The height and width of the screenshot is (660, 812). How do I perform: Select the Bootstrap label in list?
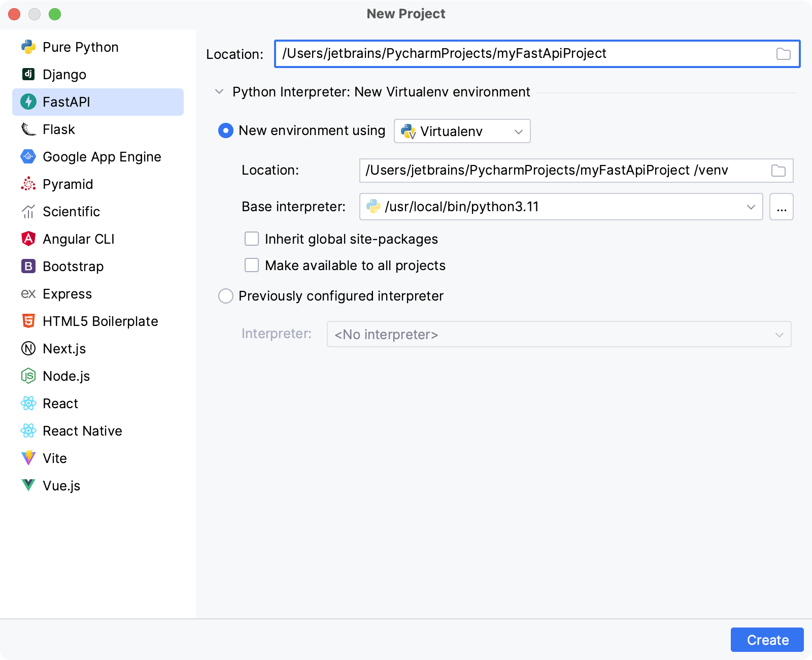(73, 267)
